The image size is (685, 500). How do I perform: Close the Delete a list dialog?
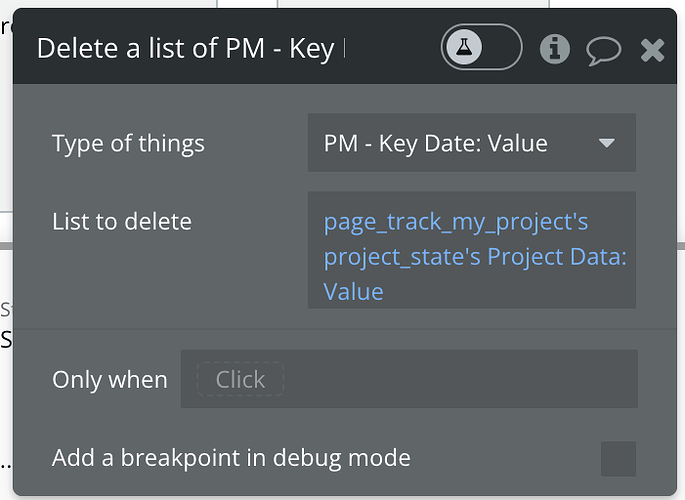[652, 49]
